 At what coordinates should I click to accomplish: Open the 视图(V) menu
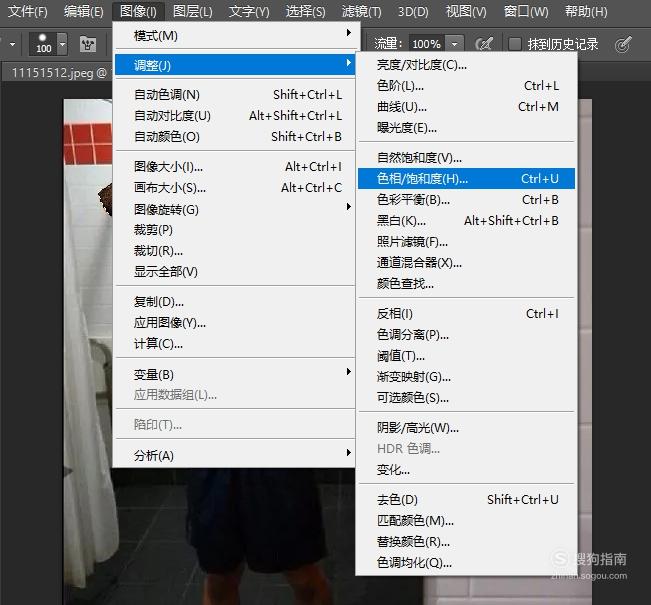[x=466, y=11]
